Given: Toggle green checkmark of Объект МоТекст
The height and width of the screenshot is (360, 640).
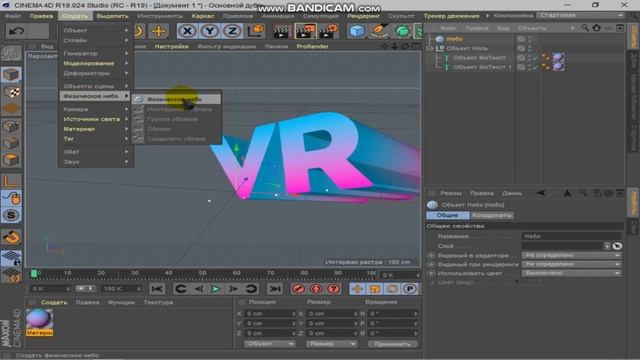Looking at the screenshot, I should [535, 58].
